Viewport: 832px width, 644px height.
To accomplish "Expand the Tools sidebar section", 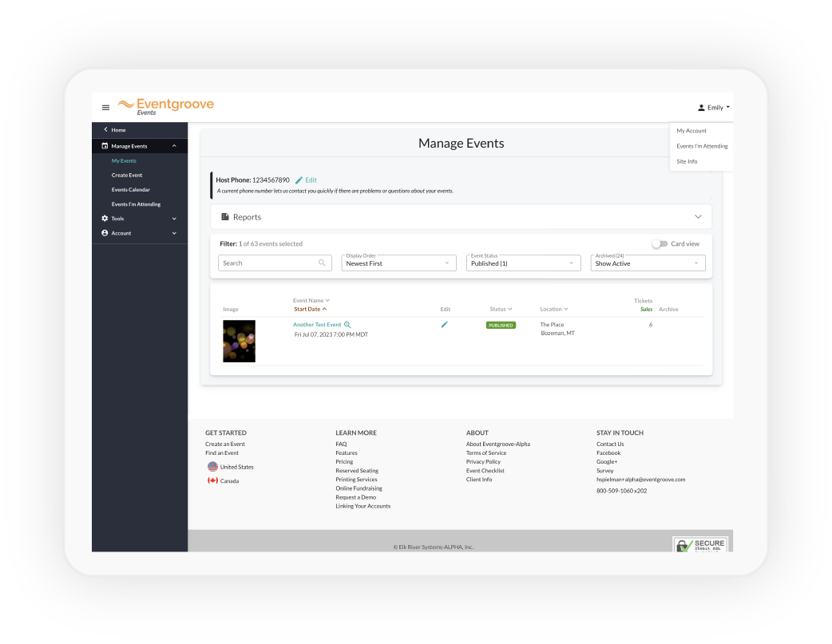I will pyautogui.click(x=174, y=219).
